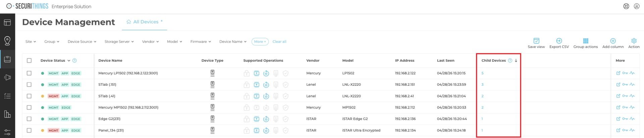Select the STlab (.41) row checkbox
644x138 pixels.
tap(29, 96)
